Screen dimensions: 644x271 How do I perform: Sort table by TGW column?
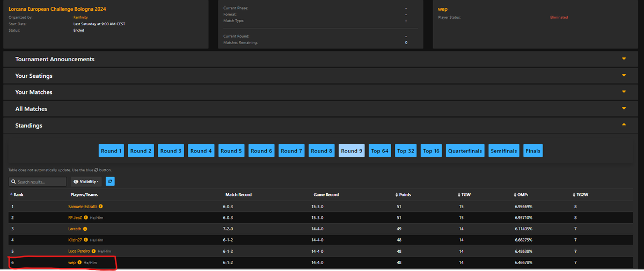463,194
